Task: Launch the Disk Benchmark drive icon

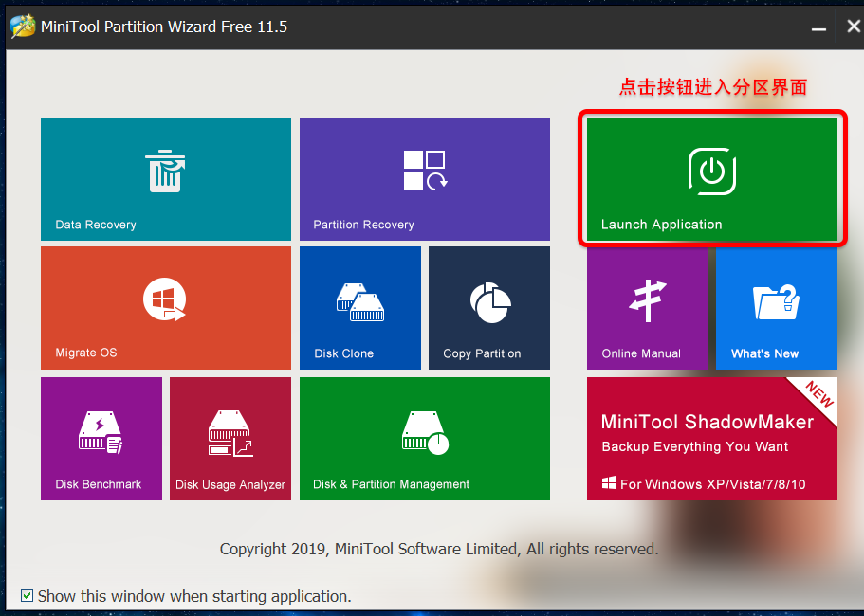Action: (x=101, y=432)
